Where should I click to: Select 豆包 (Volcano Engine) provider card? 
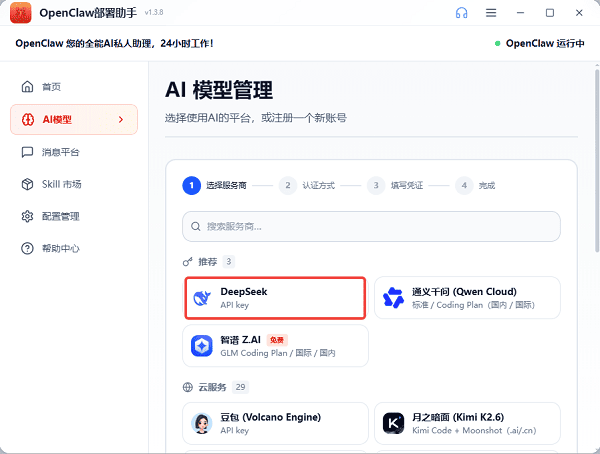tap(275, 423)
